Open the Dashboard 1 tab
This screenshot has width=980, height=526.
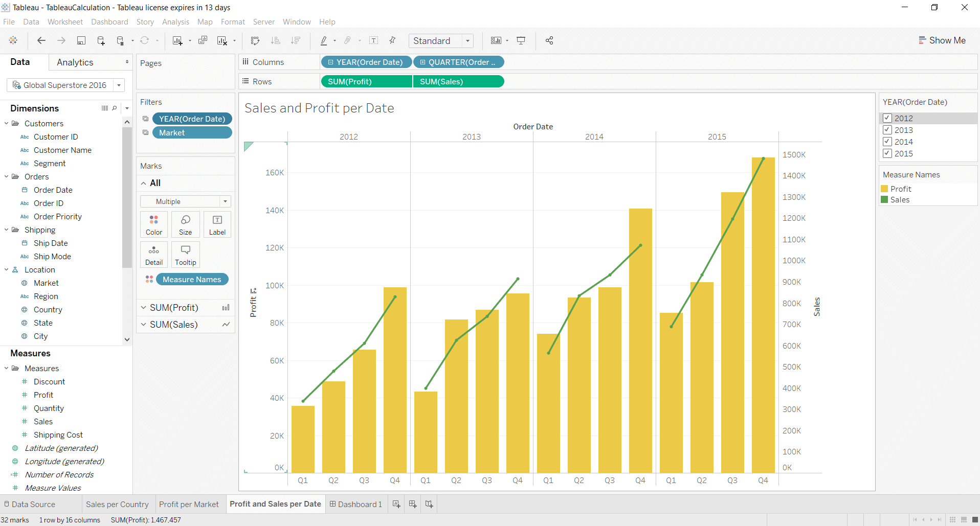coord(356,504)
